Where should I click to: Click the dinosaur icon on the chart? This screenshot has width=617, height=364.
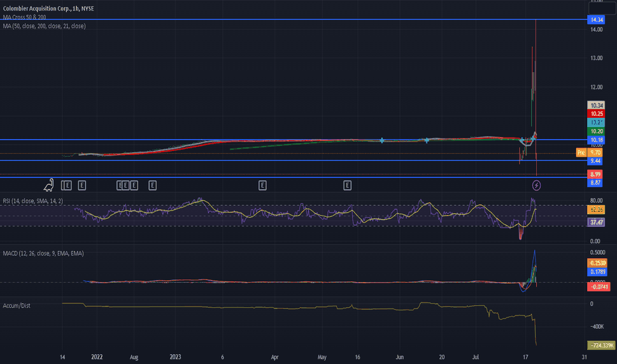click(x=49, y=185)
